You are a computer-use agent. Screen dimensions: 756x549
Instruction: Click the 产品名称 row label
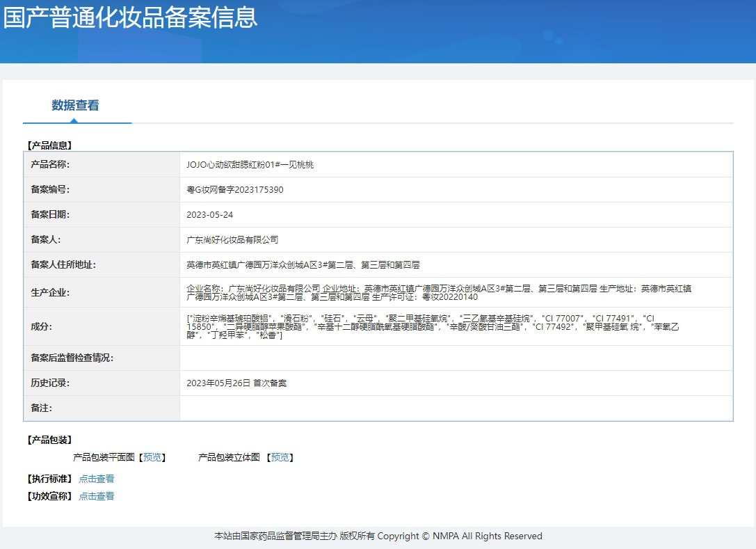50,164
